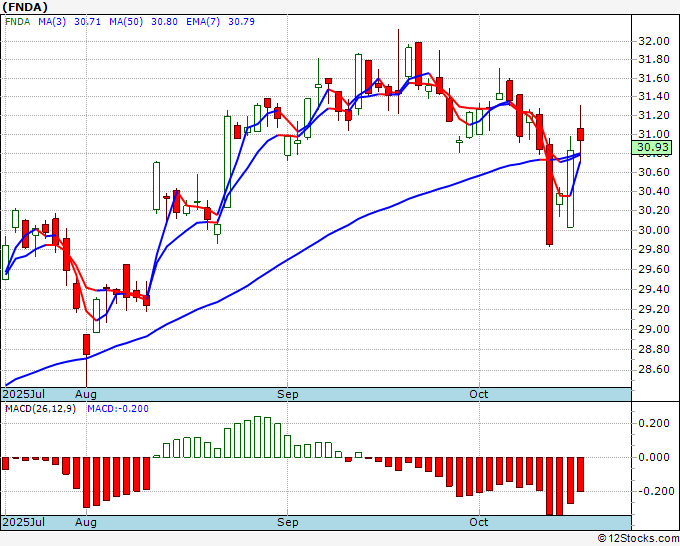Click the 28.80 price axis label
This screenshot has width=680, height=546.
pyautogui.click(x=654, y=349)
